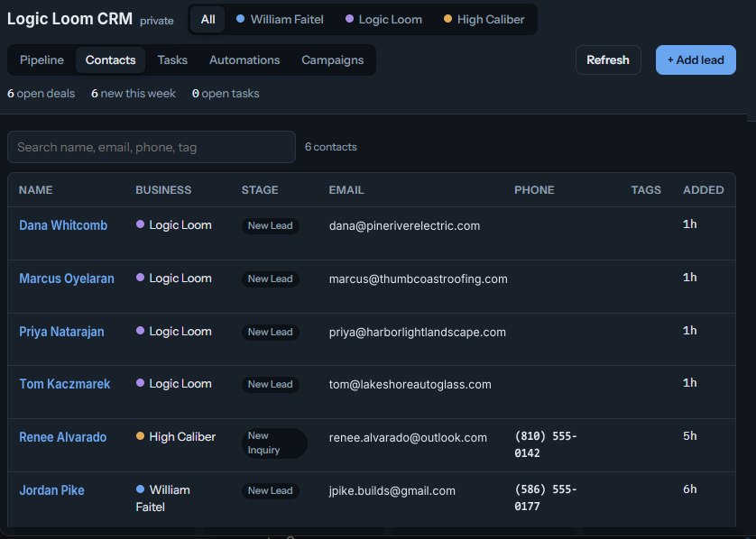Click New Lead badge in Dana Whitcomb row
The image size is (756, 539).
(x=271, y=225)
